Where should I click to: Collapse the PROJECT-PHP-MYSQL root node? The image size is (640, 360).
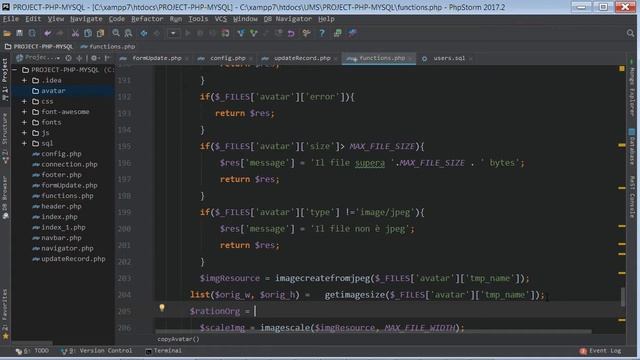pyautogui.click(x=14, y=70)
